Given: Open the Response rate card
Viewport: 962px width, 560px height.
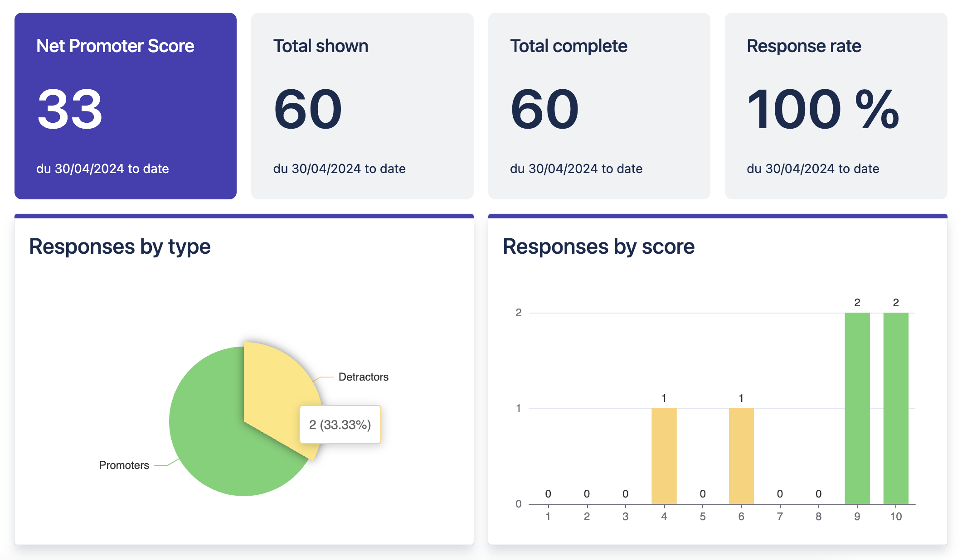Looking at the screenshot, I should (x=836, y=106).
